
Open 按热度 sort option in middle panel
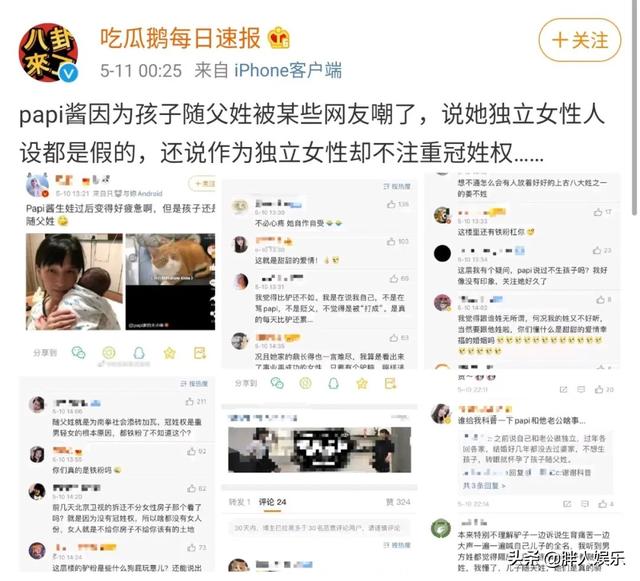click(x=397, y=187)
